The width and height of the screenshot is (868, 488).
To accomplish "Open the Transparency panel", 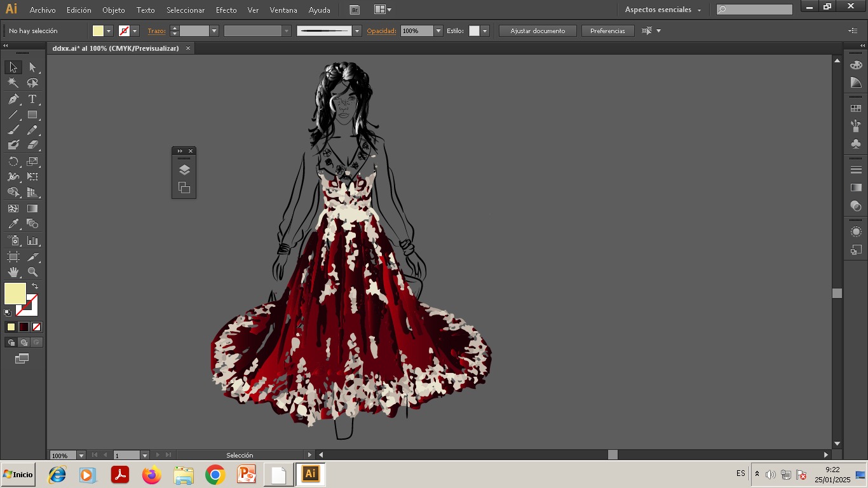I will (x=856, y=205).
